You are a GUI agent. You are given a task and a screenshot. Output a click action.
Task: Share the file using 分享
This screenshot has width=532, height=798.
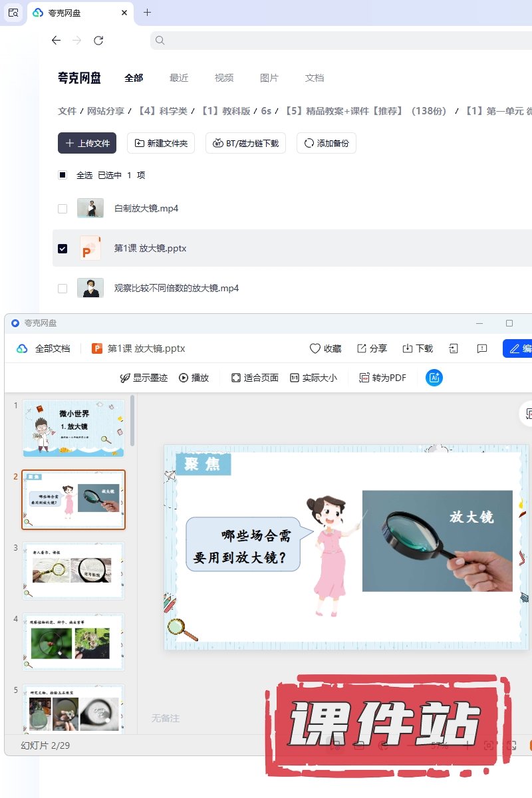click(x=372, y=348)
